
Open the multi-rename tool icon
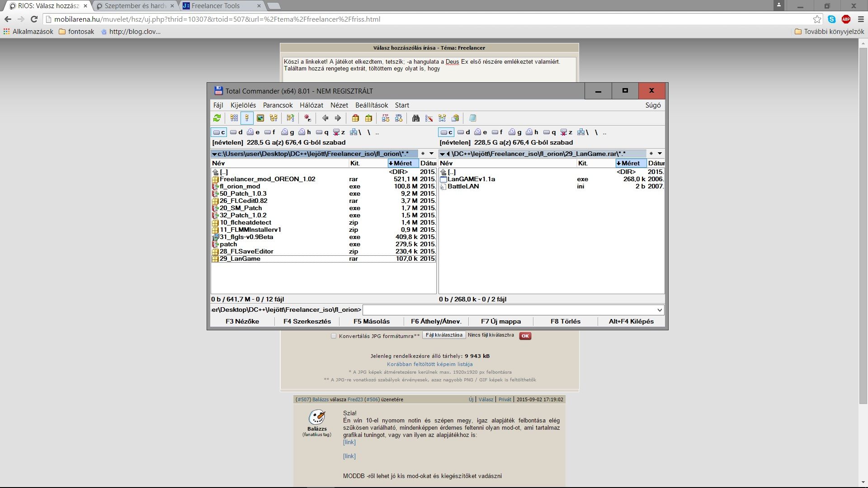pos(429,118)
